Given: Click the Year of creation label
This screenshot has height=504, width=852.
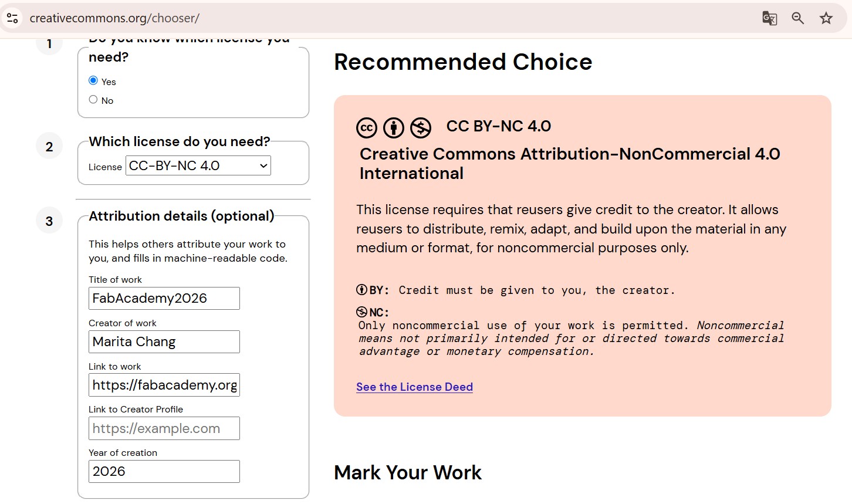Looking at the screenshot, I should pos(123,453).
